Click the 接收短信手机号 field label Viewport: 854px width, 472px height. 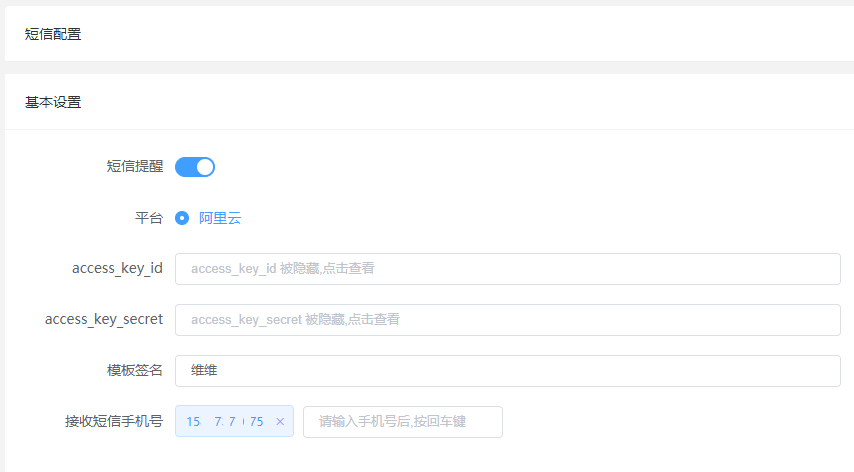pyautogui.click(x=114, y=421)
